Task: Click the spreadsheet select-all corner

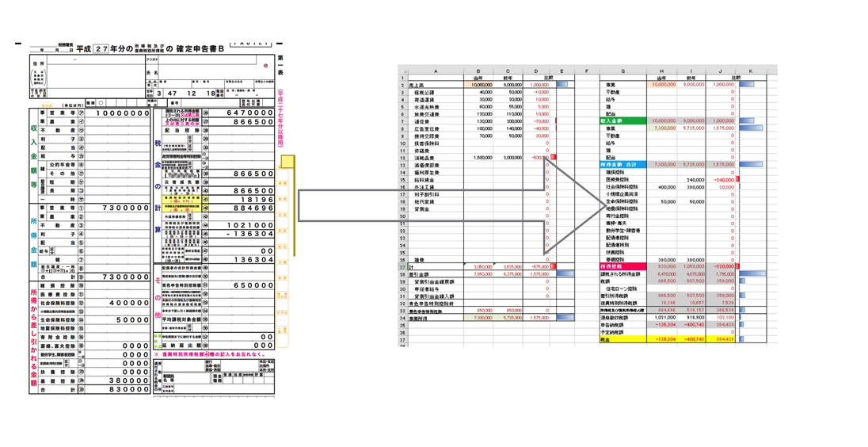Action: pyautogui.click(x=402, y=71)
